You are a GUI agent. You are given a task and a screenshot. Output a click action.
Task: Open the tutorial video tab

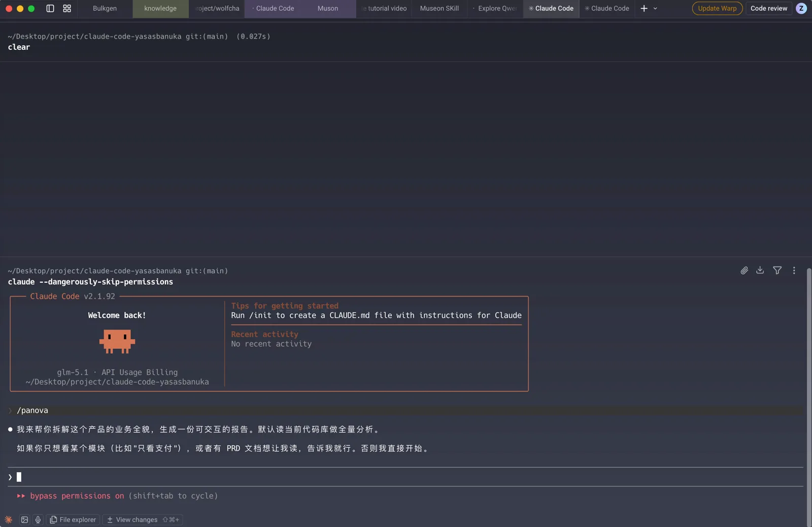[x=384, y=8]
